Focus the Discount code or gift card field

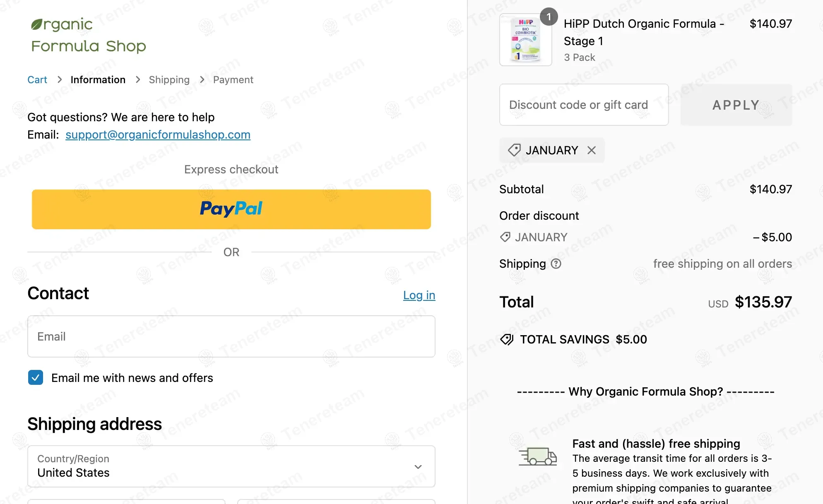point(584,105)
